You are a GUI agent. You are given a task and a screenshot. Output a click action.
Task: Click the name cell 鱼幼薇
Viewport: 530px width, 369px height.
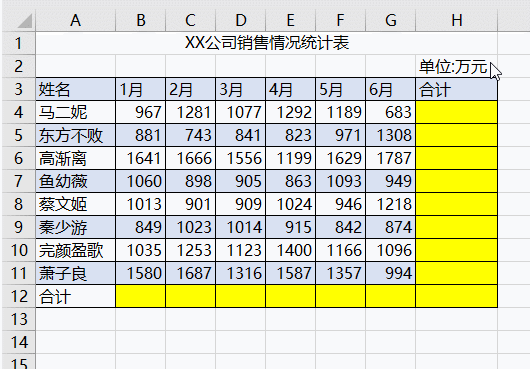pyautogui.click(x=75, y=181)
